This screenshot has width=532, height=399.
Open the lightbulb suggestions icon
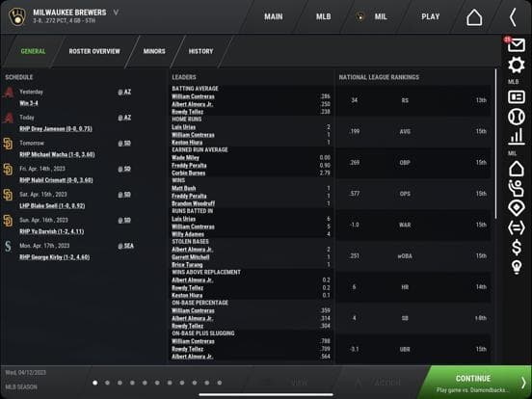point(517,267)
